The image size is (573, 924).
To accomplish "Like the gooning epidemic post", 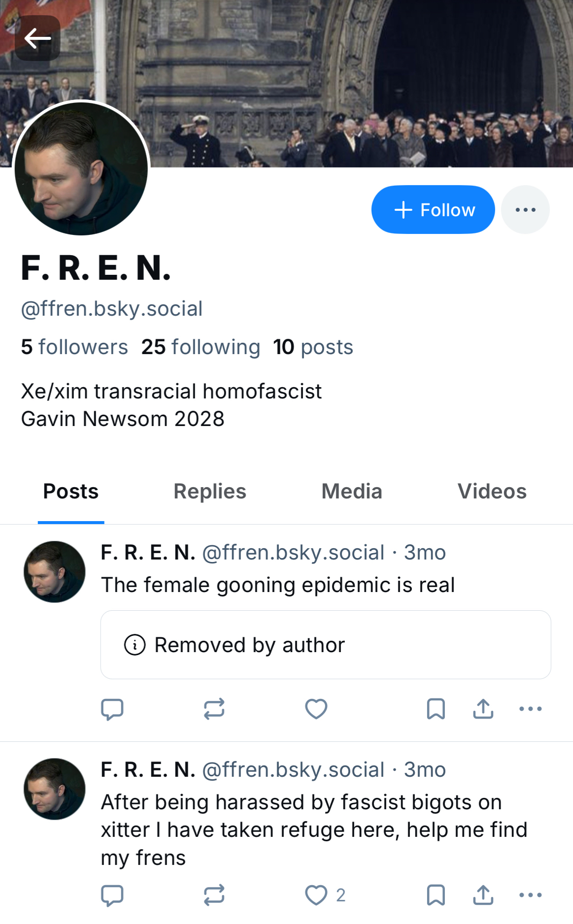I will (x=316, y=709).
